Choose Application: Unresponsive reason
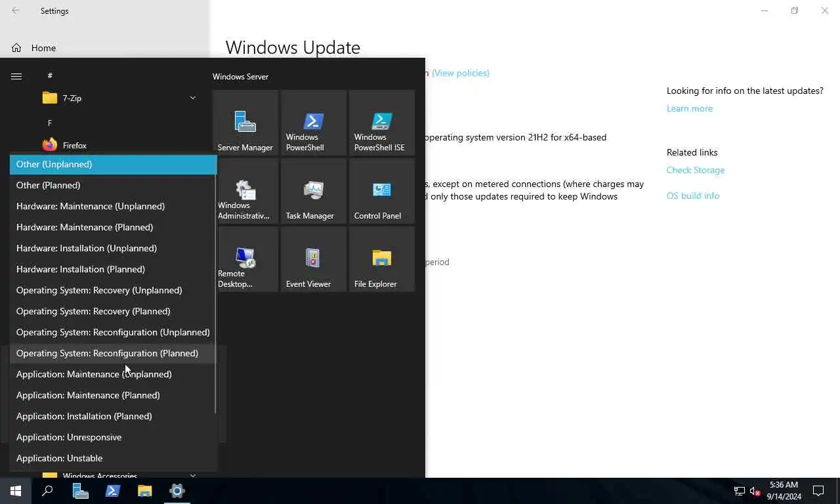The image size is (840, 504). [x=113, y=437]
